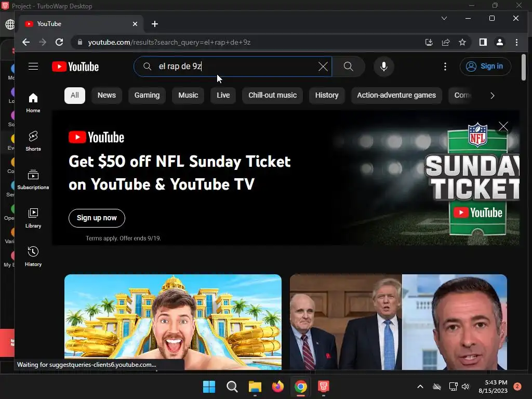Select the Action-adventure games chip

tap(396, 96)
